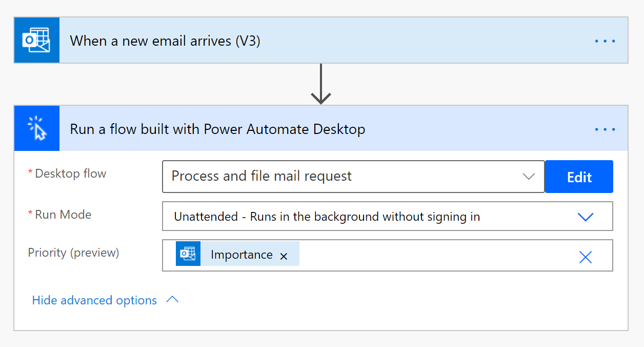
Task: Click the Hide advanced options link
Action: tap(94, 300)
